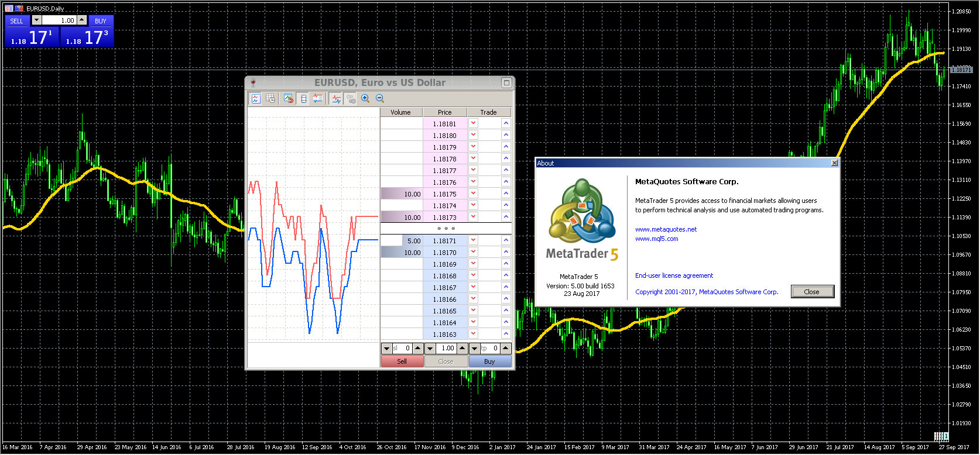
Task: Click the MetaTrader 5 logo in About dialog
Action: 582,219
